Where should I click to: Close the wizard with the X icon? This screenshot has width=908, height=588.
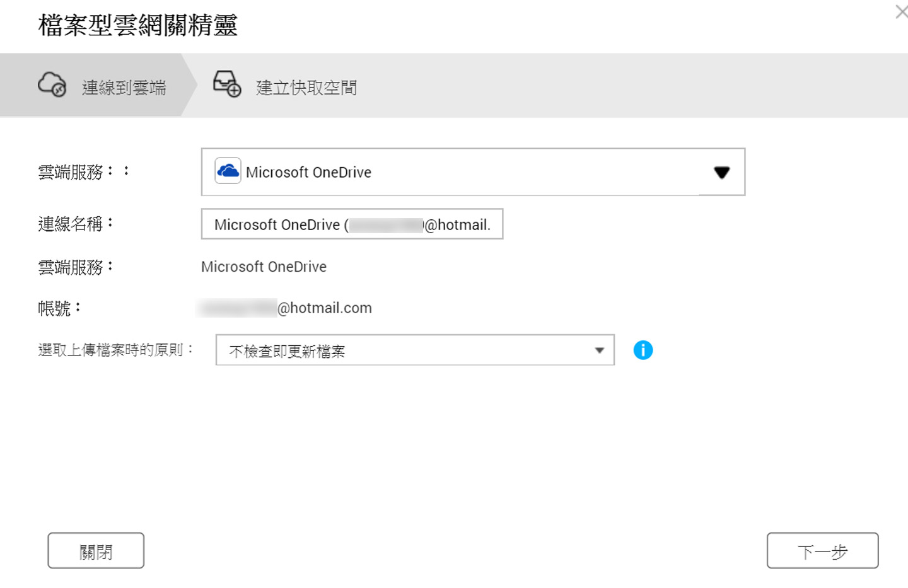click(x=901, y=11)
